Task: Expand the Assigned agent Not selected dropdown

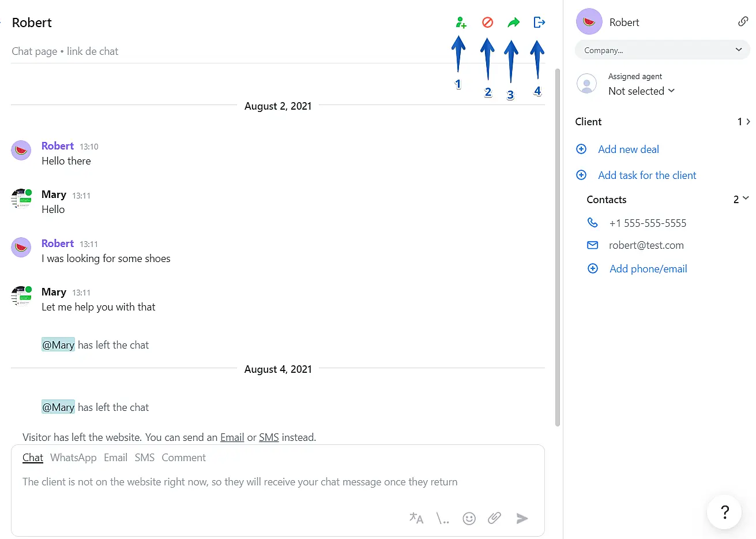Action: pos(641,91)
